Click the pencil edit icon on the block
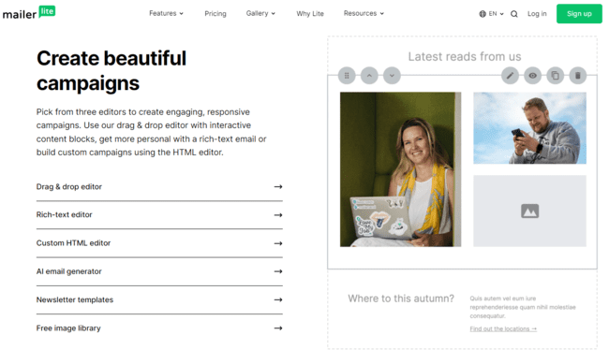Viewport: 609px width, 364px height. click(x=510, y=76)
